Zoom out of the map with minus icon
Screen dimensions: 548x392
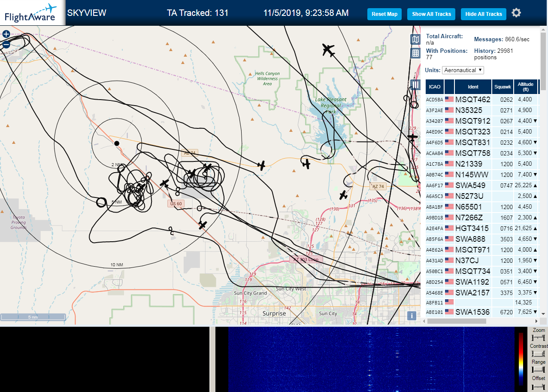click(6, 44)
